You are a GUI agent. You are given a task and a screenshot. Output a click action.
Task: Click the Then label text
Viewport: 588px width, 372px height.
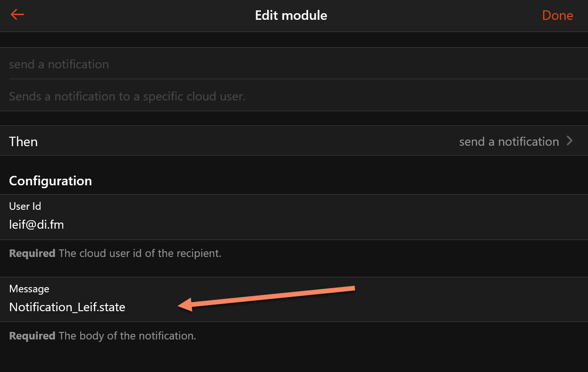click(x=23, y=141)
